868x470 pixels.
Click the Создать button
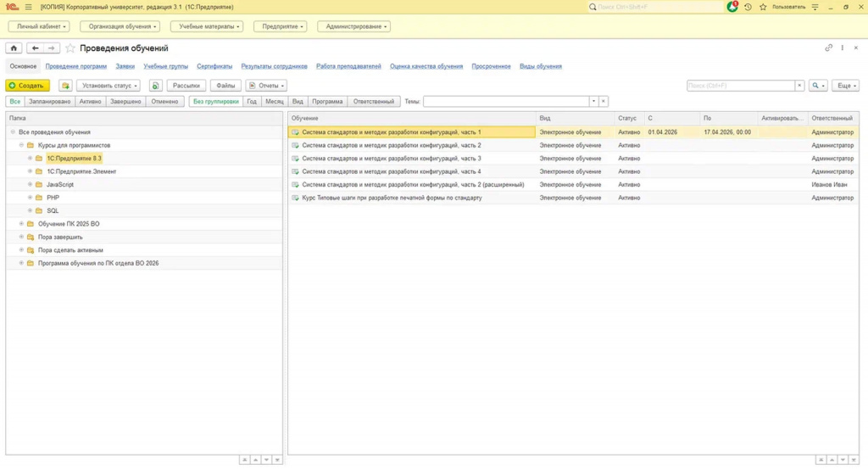click(28, 86)
